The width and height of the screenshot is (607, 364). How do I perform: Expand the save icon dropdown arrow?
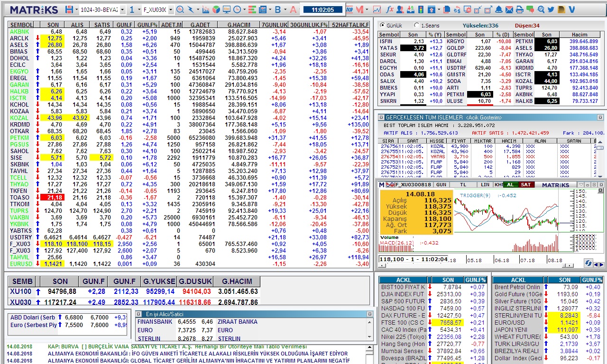(x=76, y=9)
